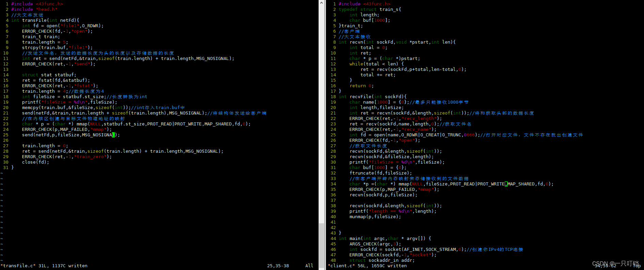Click the ftruncate(fd,fileSize); line
This screenshot has width=644, height=270.
[x=381, y=173]
